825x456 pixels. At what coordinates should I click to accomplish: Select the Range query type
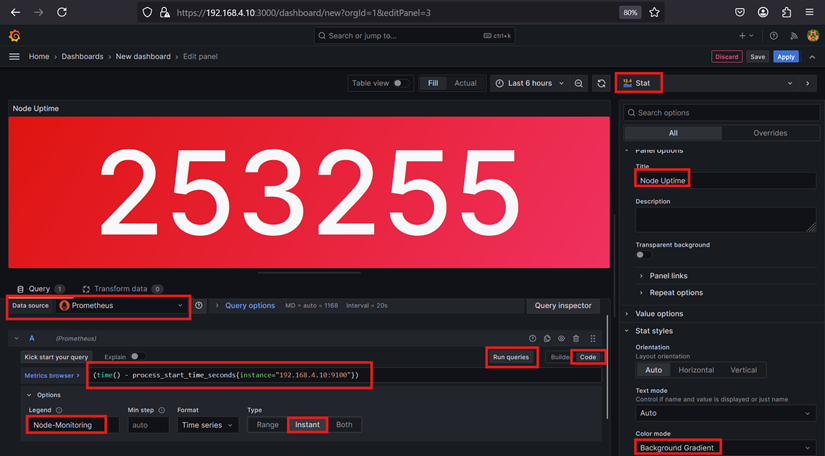pyautogui.click(x=267, y=424)
